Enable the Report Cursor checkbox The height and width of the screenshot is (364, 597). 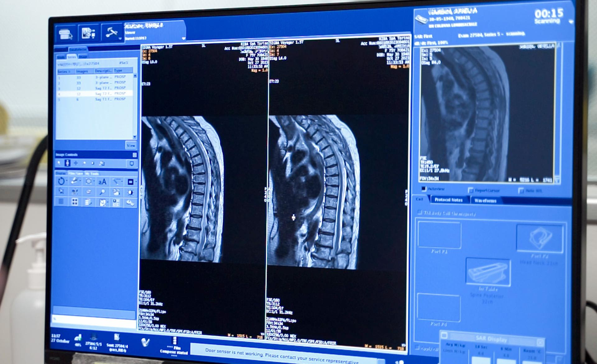[470, 189]
